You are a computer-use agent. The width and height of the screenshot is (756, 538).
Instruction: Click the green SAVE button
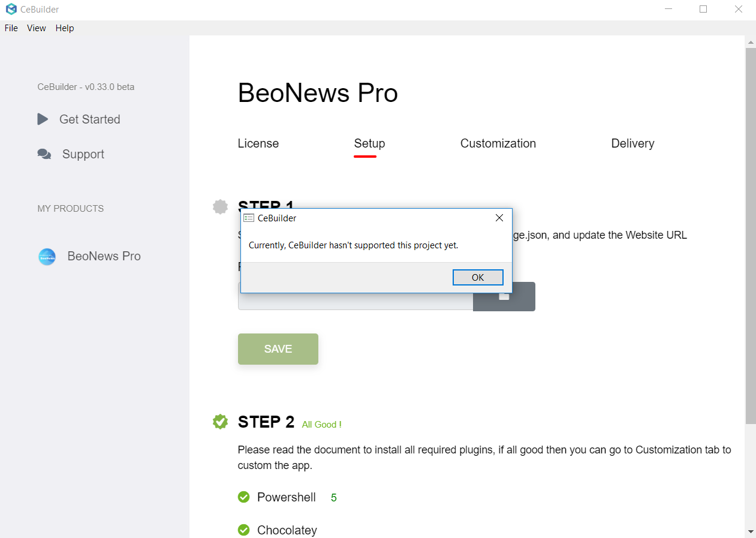tap(278, 349)
